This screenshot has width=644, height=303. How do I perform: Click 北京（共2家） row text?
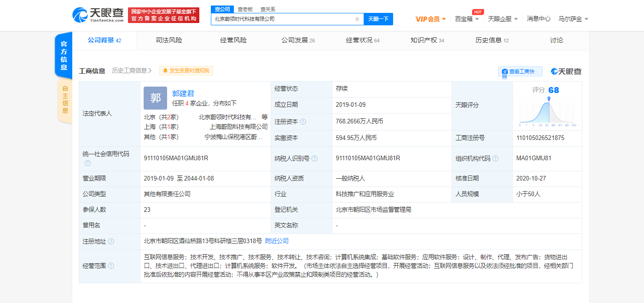click(x=161, y=117)
